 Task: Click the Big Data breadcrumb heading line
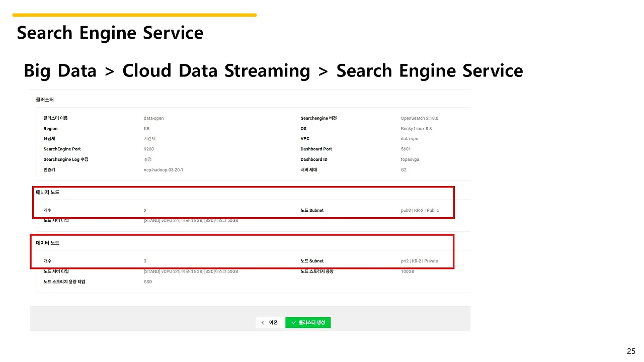point(273,71)
